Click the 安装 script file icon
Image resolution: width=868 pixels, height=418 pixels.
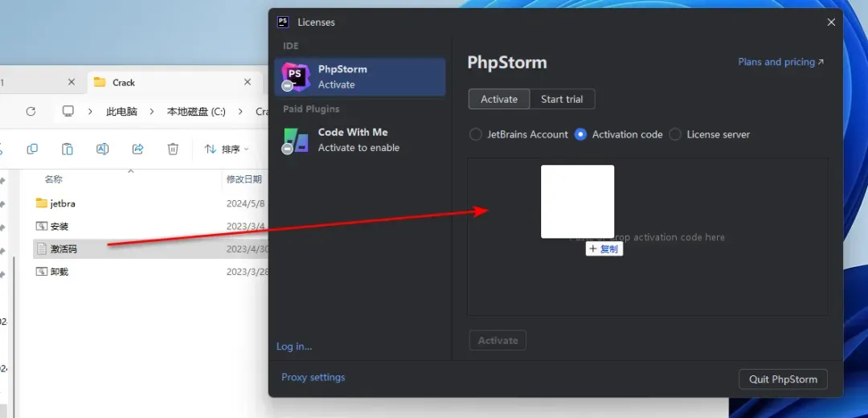coord(42,226)
